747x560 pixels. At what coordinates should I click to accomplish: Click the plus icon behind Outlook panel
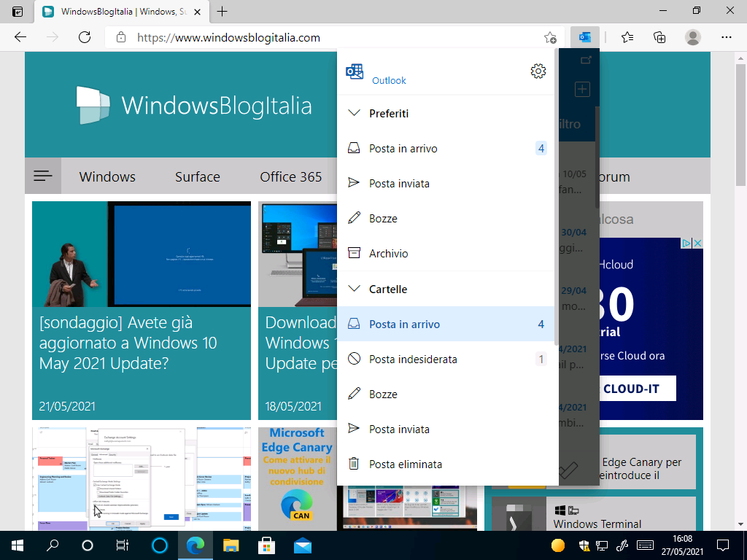pos(582,90)
